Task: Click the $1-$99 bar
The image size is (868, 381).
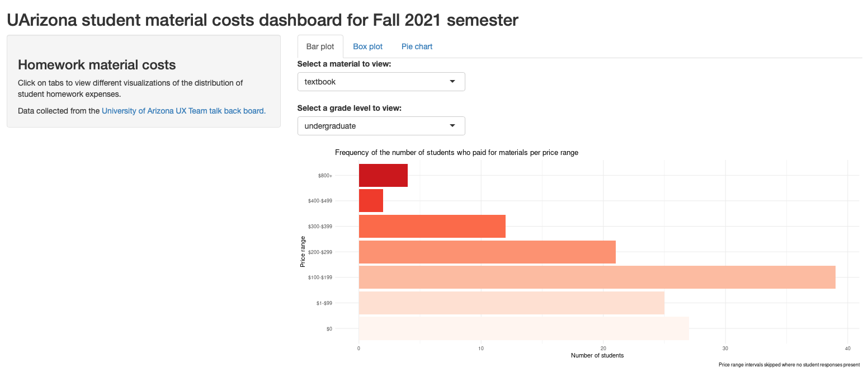Action: point(511,303)
